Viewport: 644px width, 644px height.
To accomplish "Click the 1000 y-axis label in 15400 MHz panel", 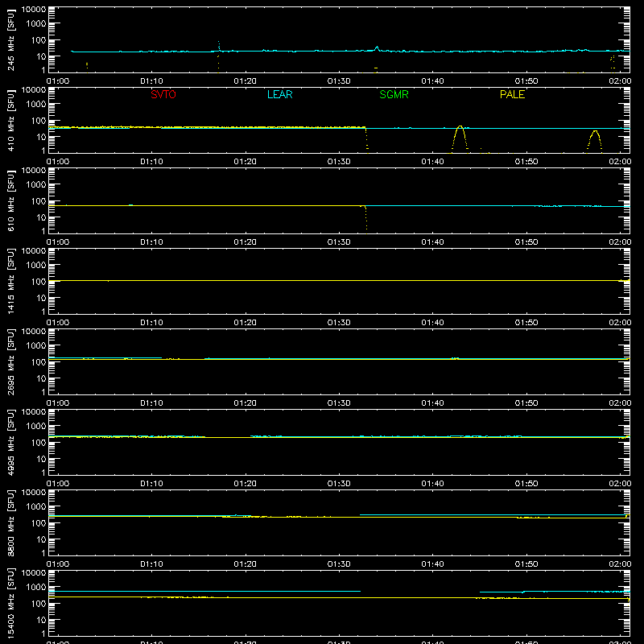I will [x=36, y=588].
